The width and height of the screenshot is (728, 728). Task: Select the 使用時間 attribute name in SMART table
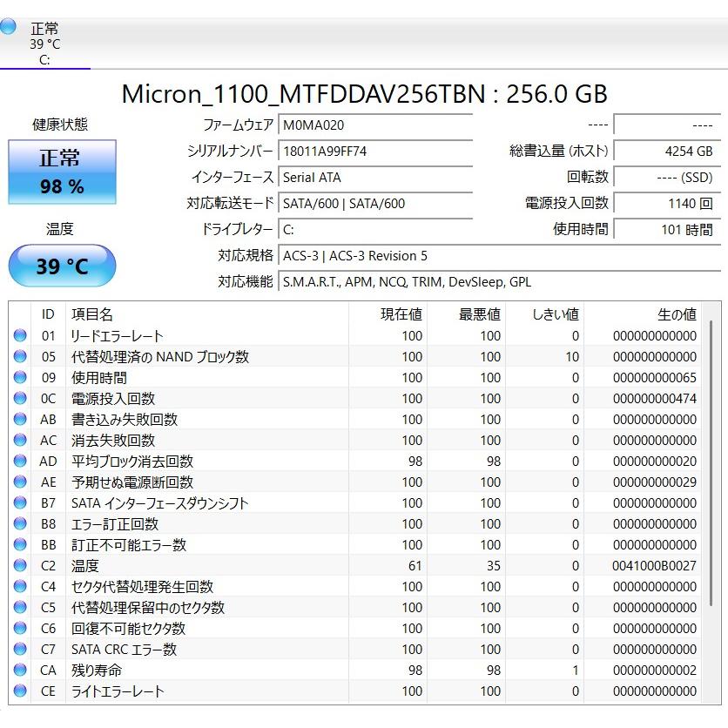click(99, 377)
